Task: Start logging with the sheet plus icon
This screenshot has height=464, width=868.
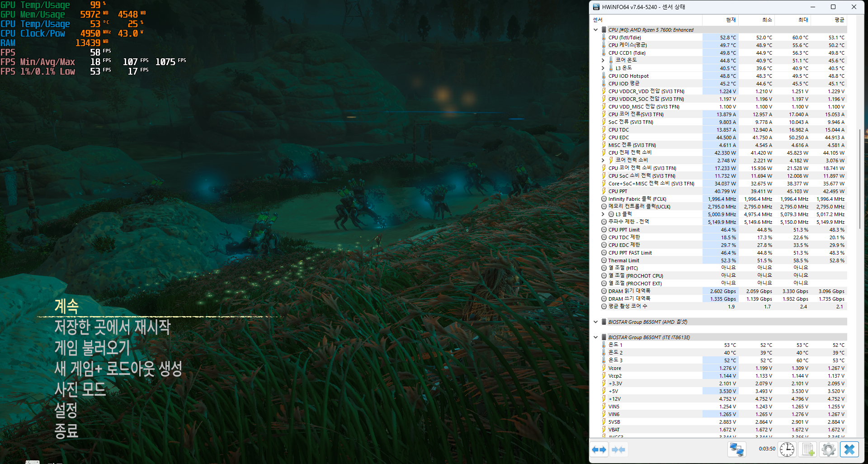Action: point(808,450)
